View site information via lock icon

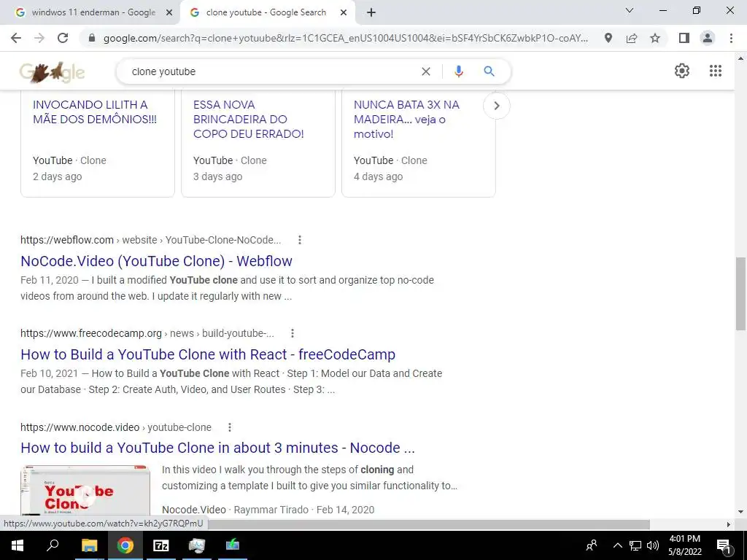(x=92, y=38)
